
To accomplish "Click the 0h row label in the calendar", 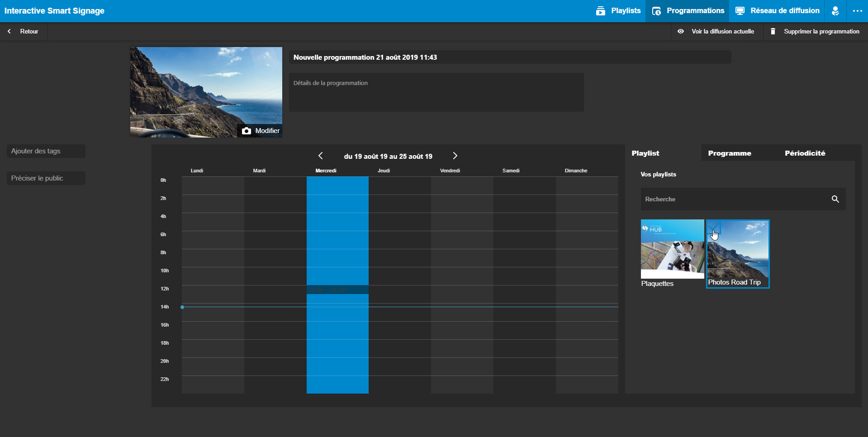I will [x=163, y=180].
